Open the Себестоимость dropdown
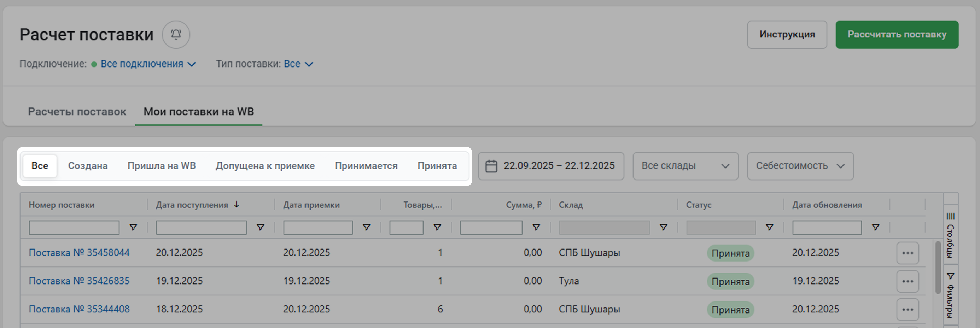980x328 pixels. pyautogui.click(x=800, y=166)
